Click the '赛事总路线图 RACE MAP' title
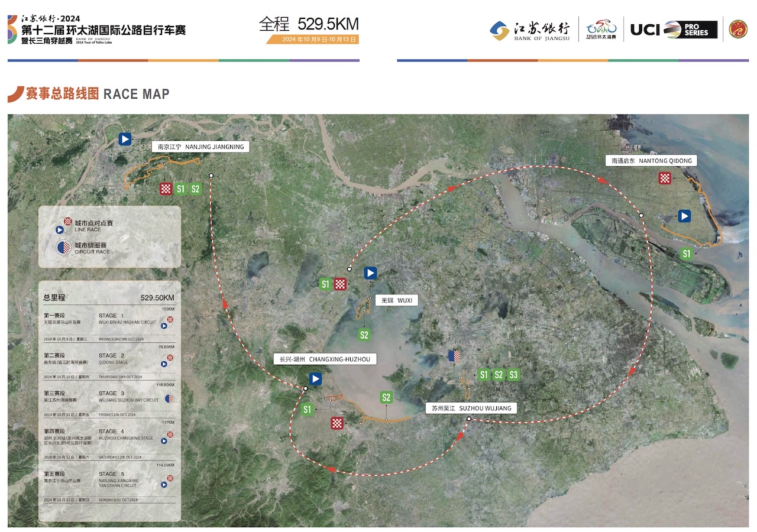The height and width of the screenshot is (532, 757). [x=98, y=93]
